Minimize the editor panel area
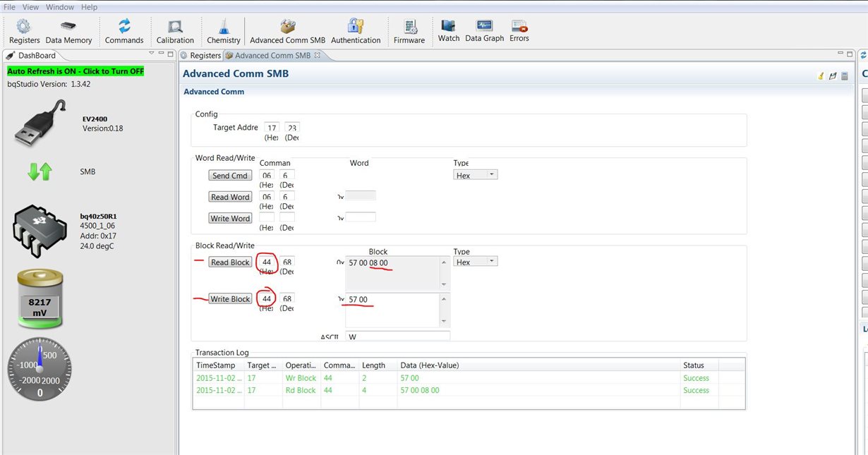Image resolution: width=868 pixels, height=455 pixels. (840, 54)
